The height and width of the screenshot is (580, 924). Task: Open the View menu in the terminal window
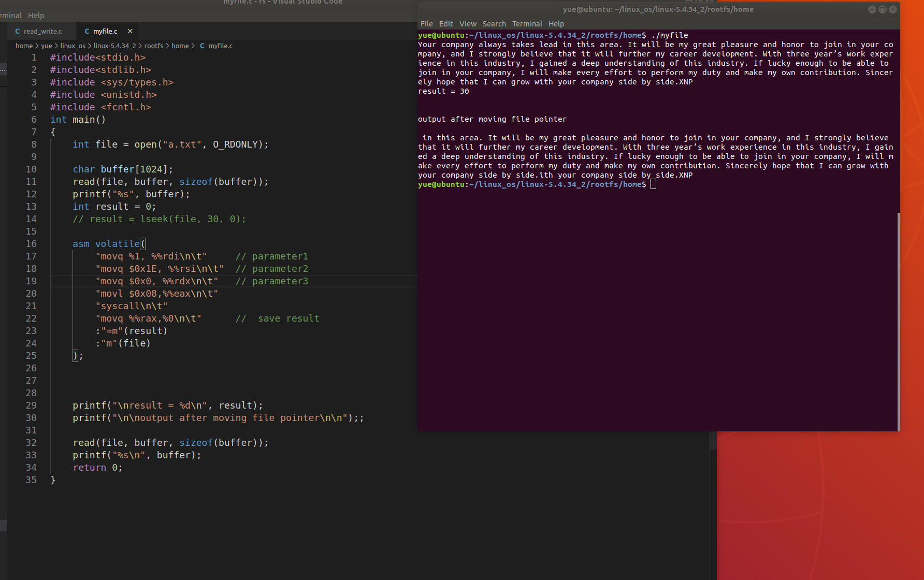(468, 24)
